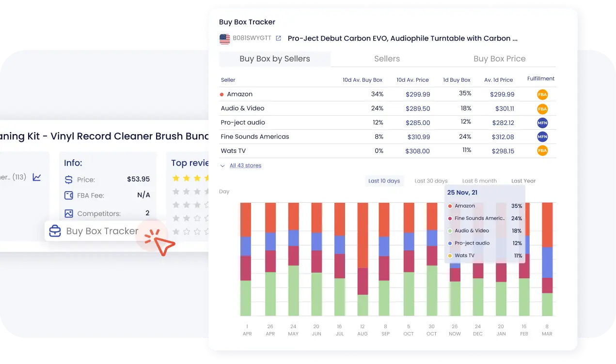Click the MFN badge for Fine Sounds Americas

[542, 137]
